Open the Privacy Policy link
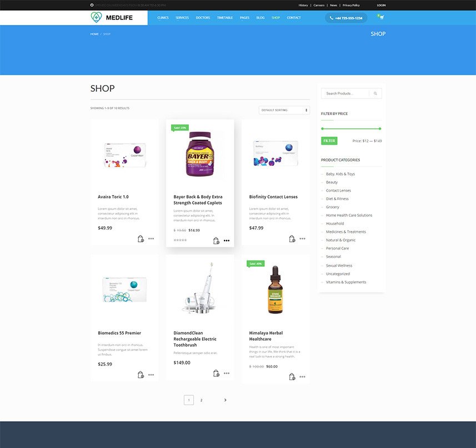This screenshot has width=476, height=448. pos(351,5)
